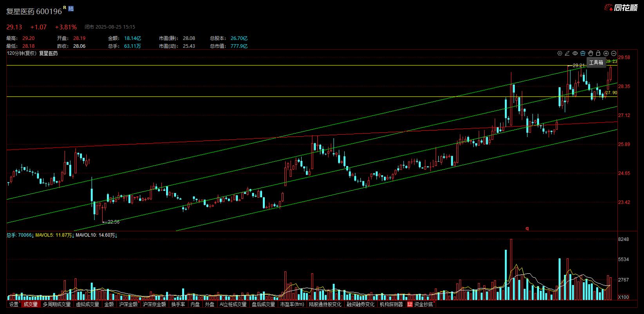Image resolution: width=644 pixels, height=314 pixels.
Task: Click the 29.21 high price label on the chart
Action: [579, 65]
